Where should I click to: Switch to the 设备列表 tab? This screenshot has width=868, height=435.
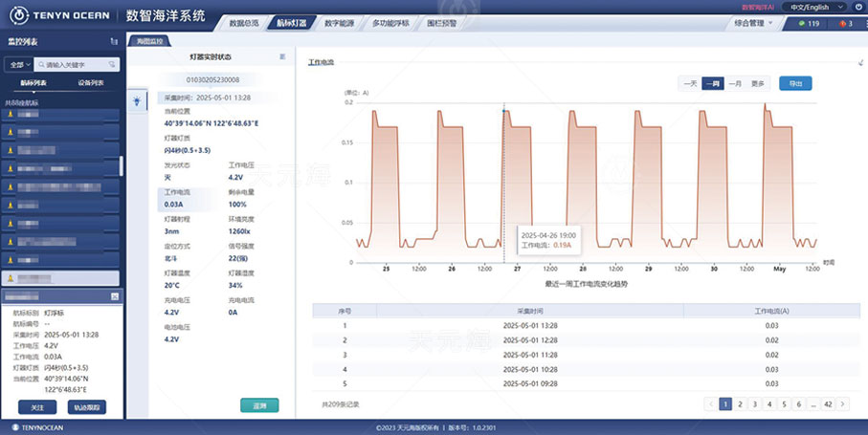[x=92, y=83]
